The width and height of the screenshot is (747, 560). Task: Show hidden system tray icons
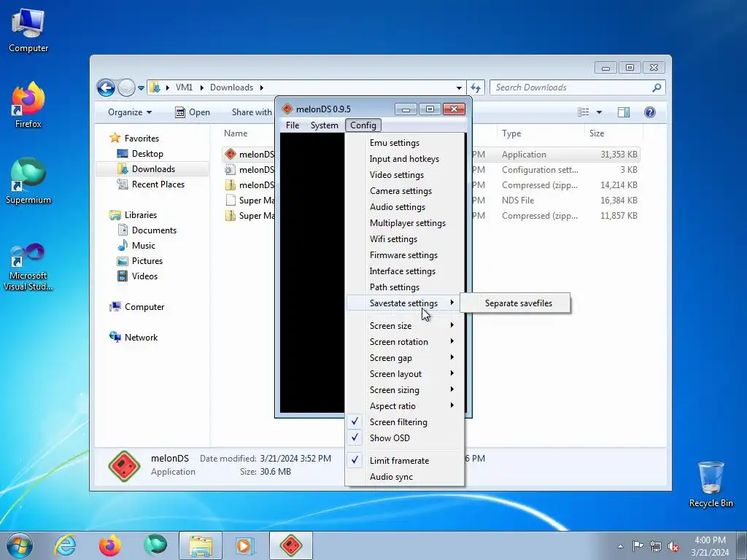pos(620,546)
